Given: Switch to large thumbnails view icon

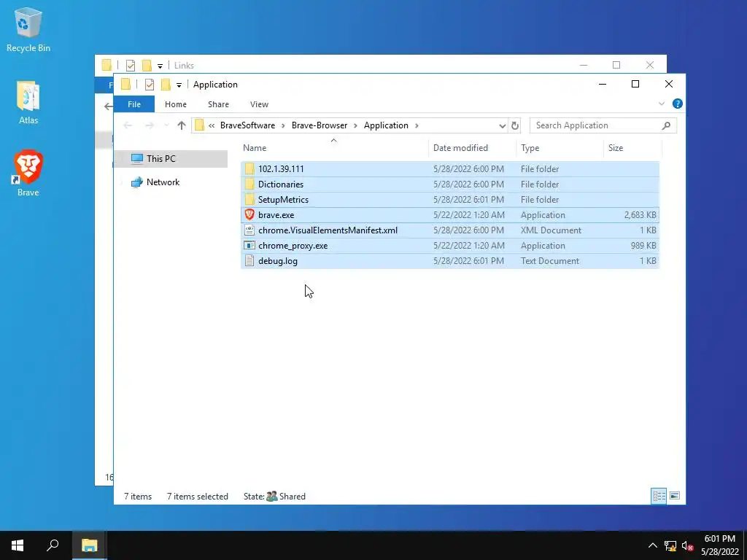Looking at the screenshot, I should coord(675,496).
